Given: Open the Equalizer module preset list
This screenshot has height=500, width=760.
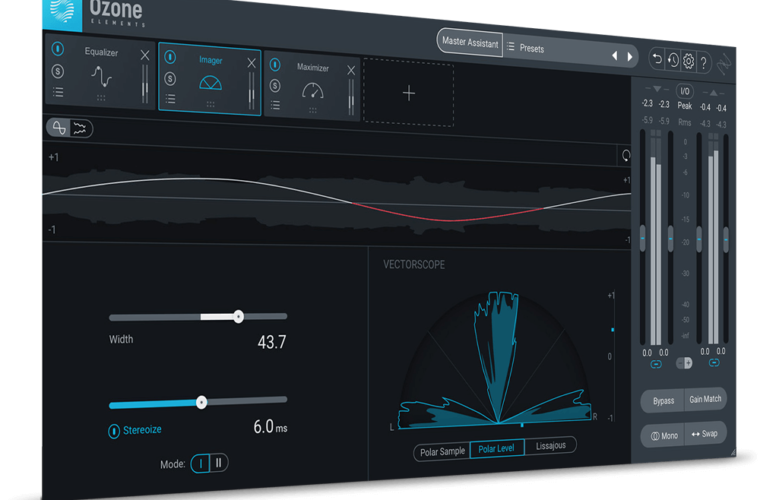Looking at the screenshot, I should [x=58, y=92].
